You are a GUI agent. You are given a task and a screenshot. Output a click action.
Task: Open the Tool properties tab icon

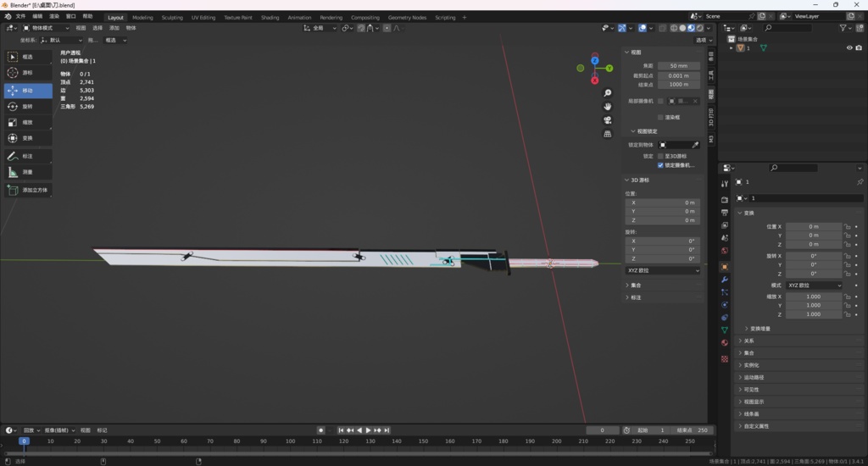tap(725, 184)
